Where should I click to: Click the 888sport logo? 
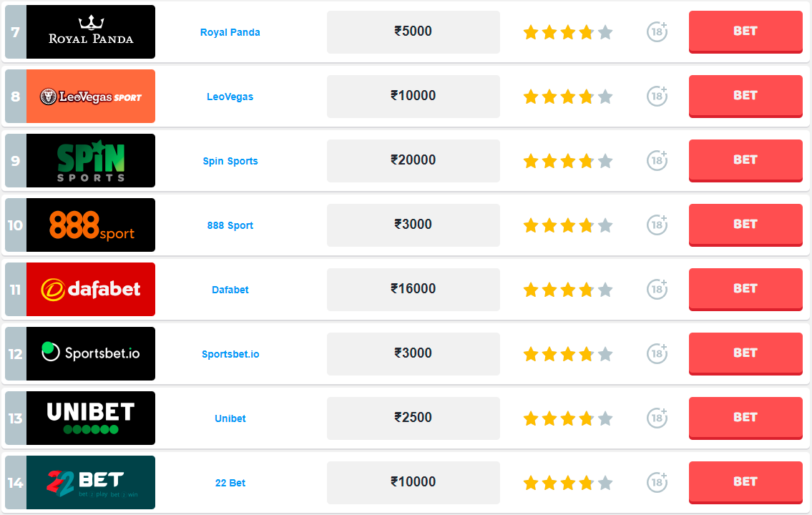(91, 225)
